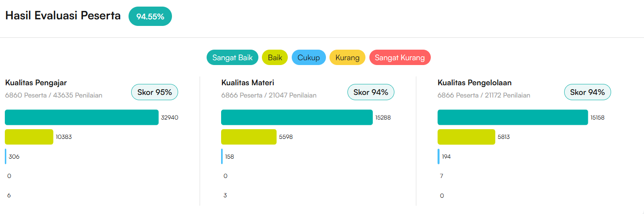Screen dimensions: 644x214
Task: Toggle the Baik legend pill
Action: (275, 58)
